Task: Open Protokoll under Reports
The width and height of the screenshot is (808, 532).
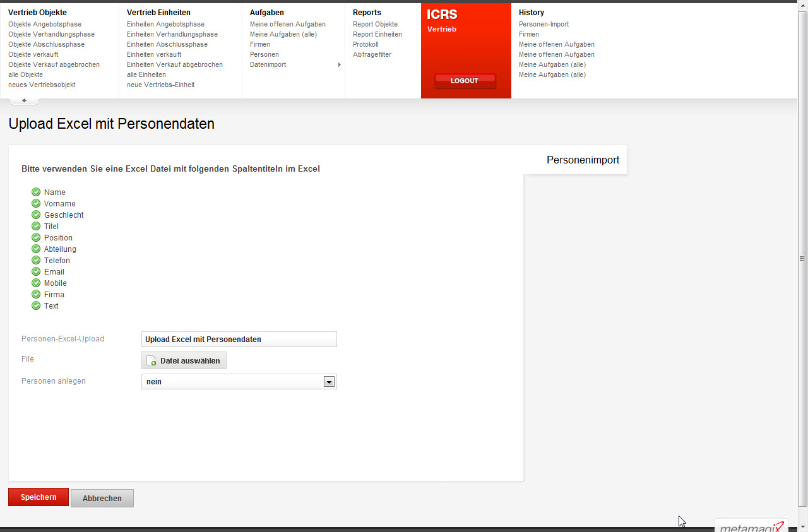Action: [x=365, y=44]
